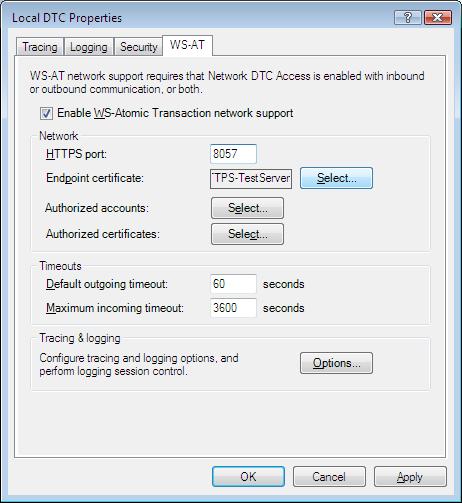Click the Local DTC Properties title bar
Image resolution: width=462 pixels, height=503 pixels.
(200, 17)
